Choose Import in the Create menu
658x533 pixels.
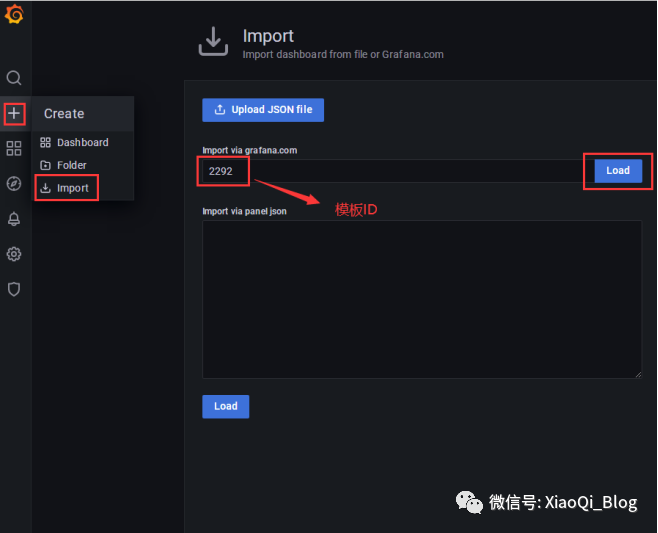[83, 188]
